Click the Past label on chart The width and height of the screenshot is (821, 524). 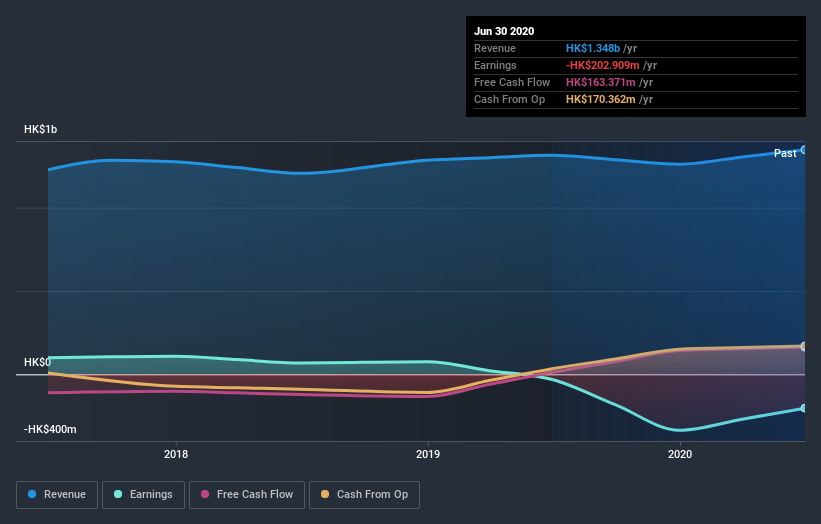coord(785,153)
